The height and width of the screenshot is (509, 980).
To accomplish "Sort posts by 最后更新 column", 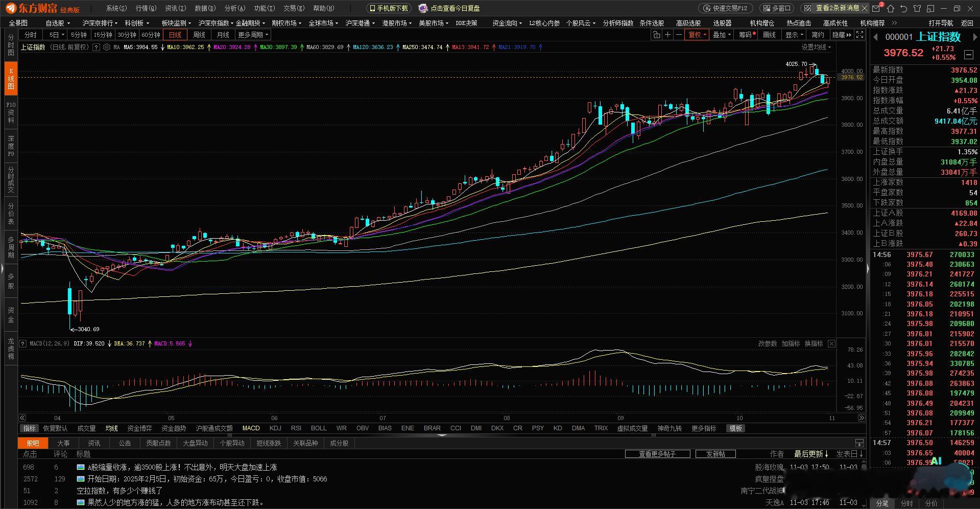I will point(811,454).
